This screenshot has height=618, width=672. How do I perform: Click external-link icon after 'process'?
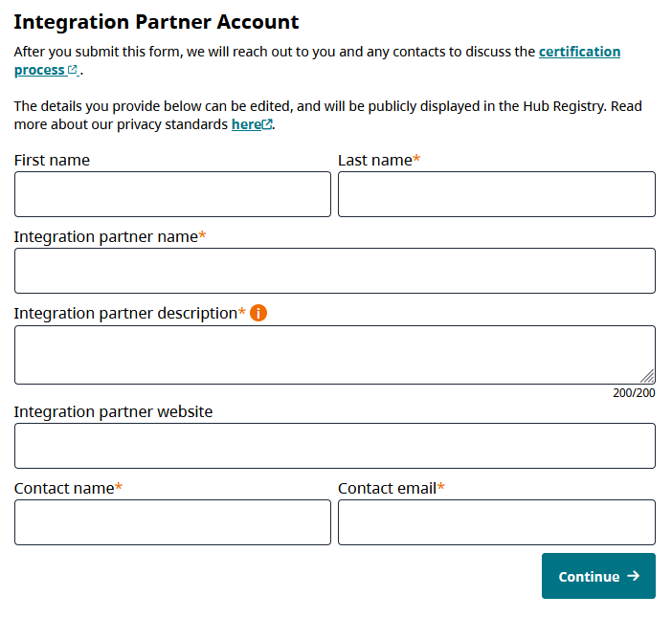73,71
